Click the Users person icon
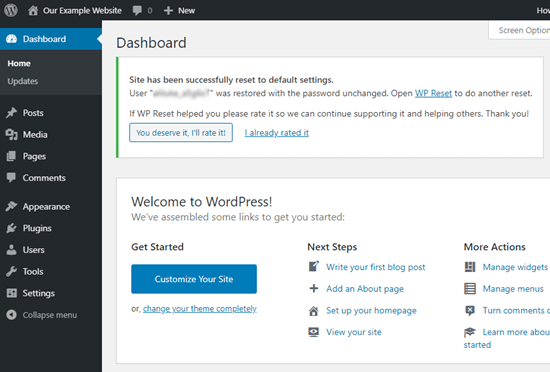550x372 pixels. click(x=11, y=250)
